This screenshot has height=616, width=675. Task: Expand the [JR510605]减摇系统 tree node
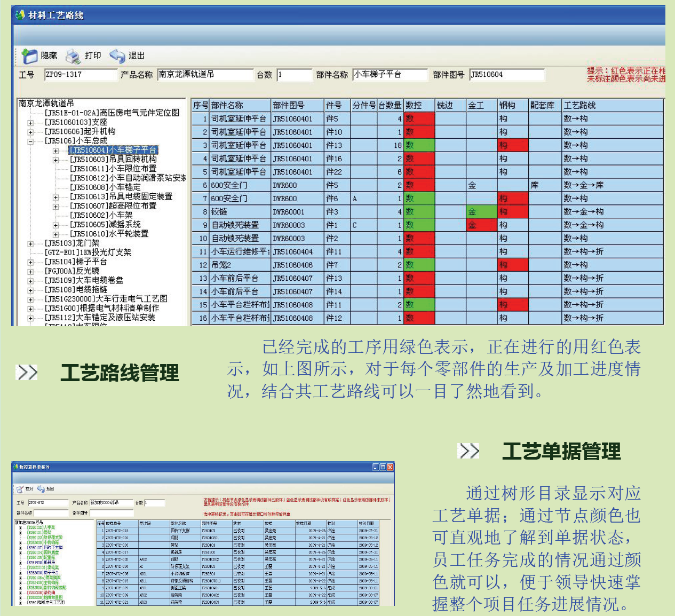(56, 225)
